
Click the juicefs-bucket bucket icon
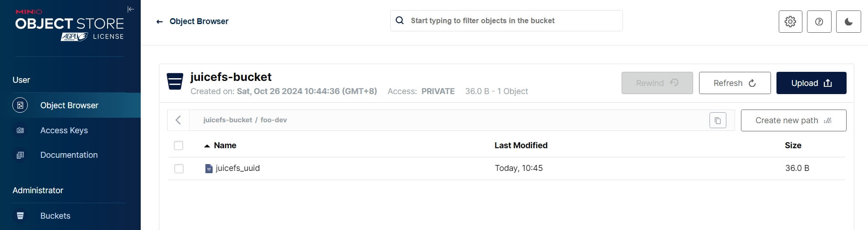pos(175,81)
